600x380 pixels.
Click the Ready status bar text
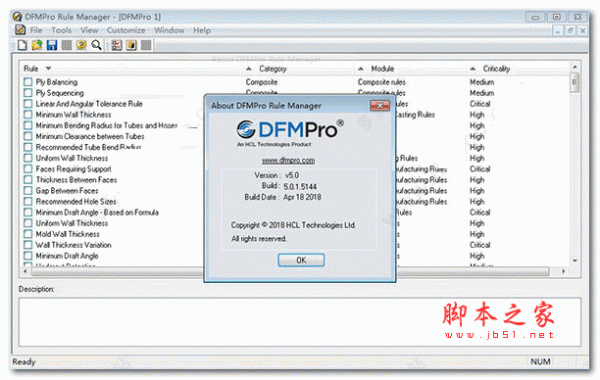point(24,362)
